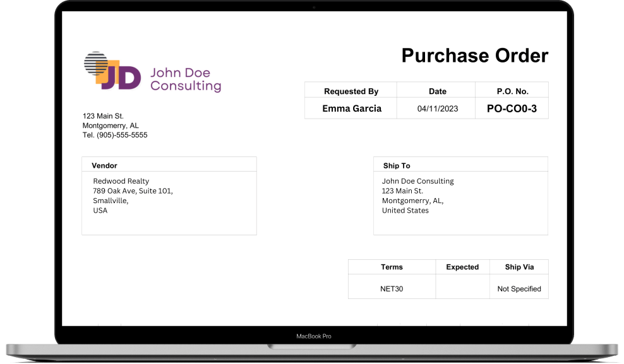Expand the empty Expected date cell
This screenshot has width=624, height=364.
(462, 288)
